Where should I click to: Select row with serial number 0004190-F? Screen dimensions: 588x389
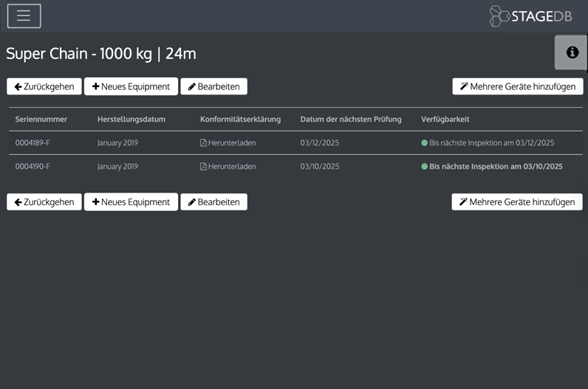click(33, 167)
